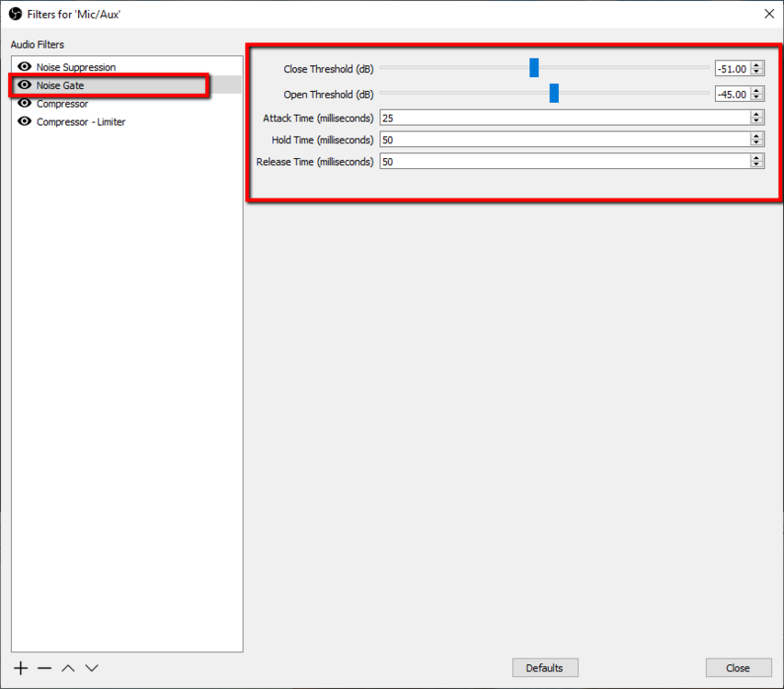Decrease Open Threshold with down arrow

coord(756,97)
